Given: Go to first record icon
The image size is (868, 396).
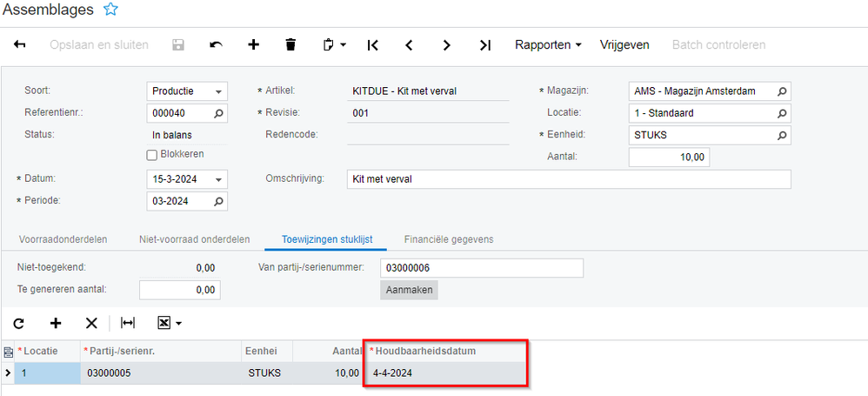Looking at the screenshot, I should coord(372,44).
